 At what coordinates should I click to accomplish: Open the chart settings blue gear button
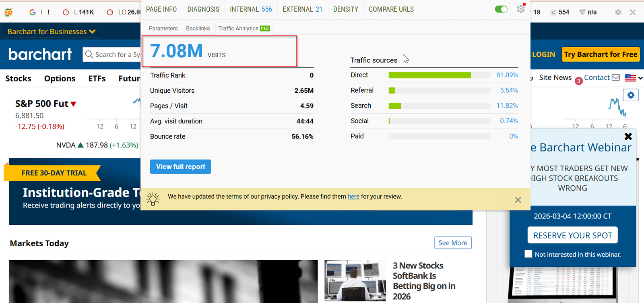click(x=631, y=95)
